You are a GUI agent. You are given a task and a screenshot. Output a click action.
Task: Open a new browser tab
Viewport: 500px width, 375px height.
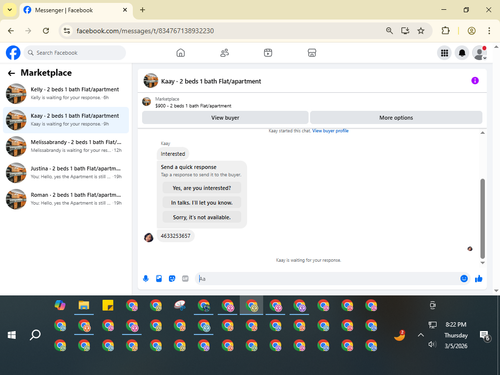click(142, 10)
